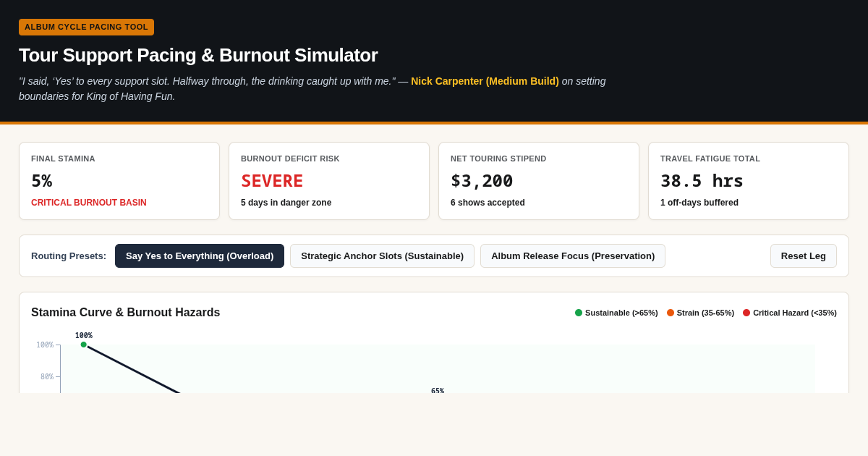Click the Final Stamina 5% value
The width and height of the screenshot is (868, 456).
(x=41, y=181)
